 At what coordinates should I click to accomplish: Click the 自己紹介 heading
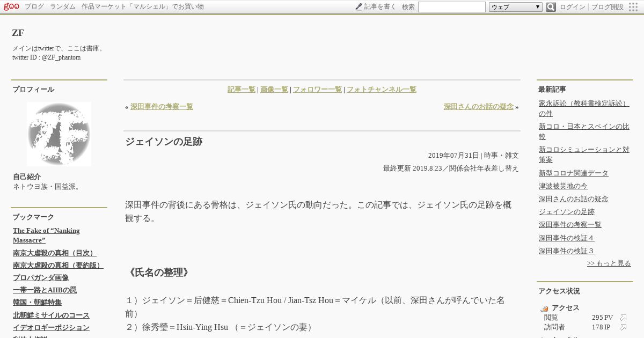click(x=27, y=177)
